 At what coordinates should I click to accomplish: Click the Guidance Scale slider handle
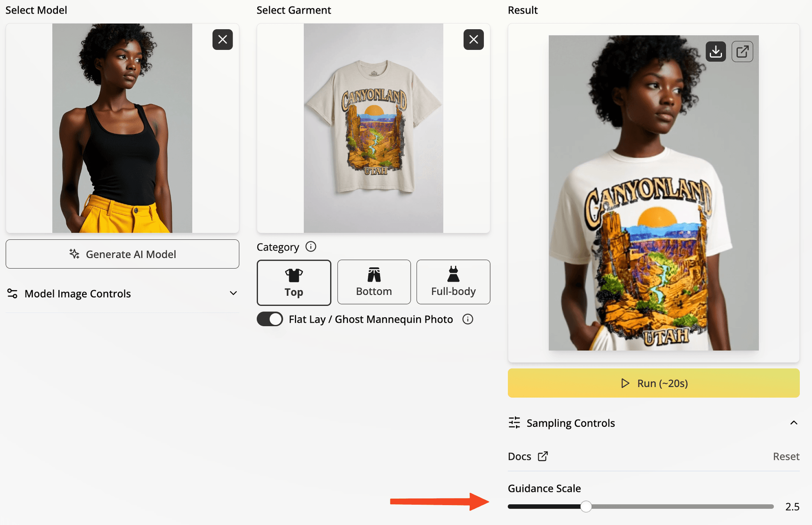point(586,506)
